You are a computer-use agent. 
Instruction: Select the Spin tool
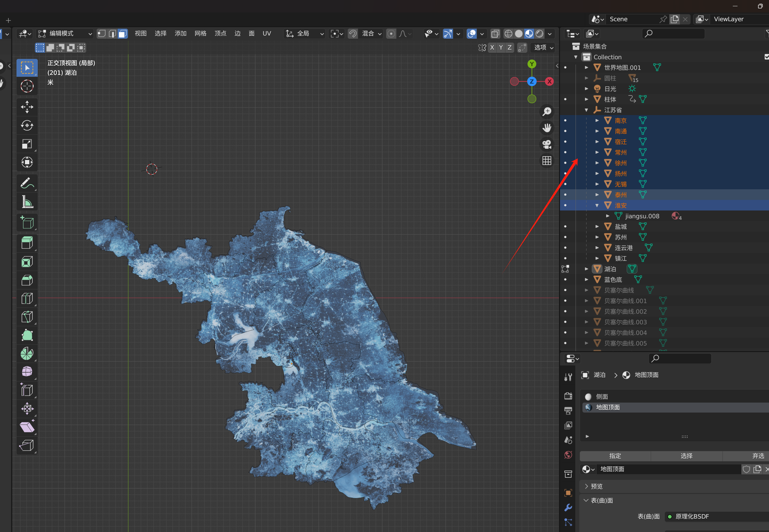27,353
